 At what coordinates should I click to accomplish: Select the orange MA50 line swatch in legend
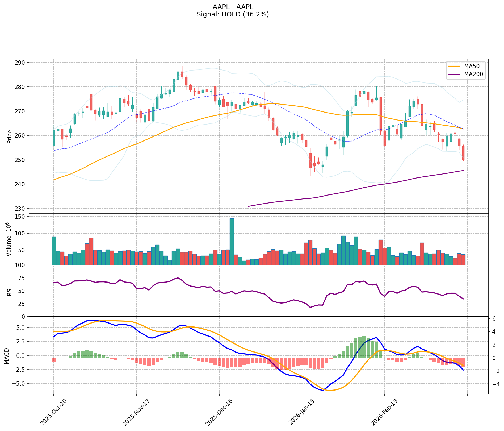coord(454,66)
